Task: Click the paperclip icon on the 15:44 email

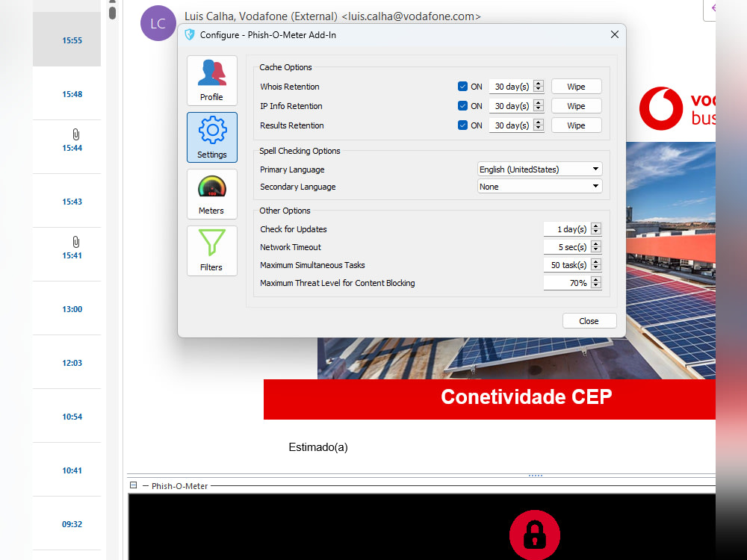Action: point(75,134)
